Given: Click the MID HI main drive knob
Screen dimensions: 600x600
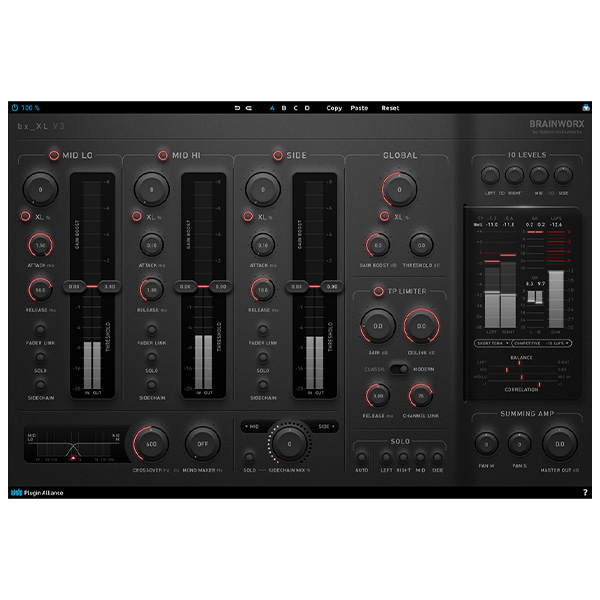Looking at the screenshot, I should (152, 189).
